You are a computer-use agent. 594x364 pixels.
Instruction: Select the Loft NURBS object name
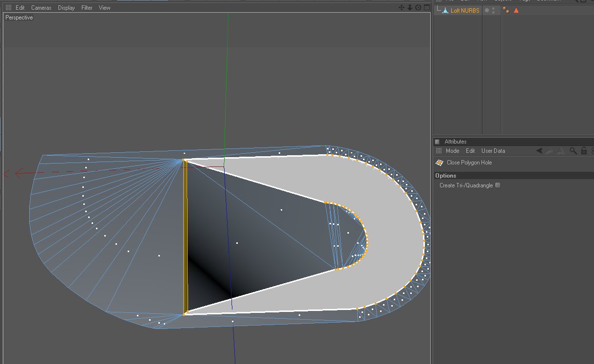click(464, 10)
